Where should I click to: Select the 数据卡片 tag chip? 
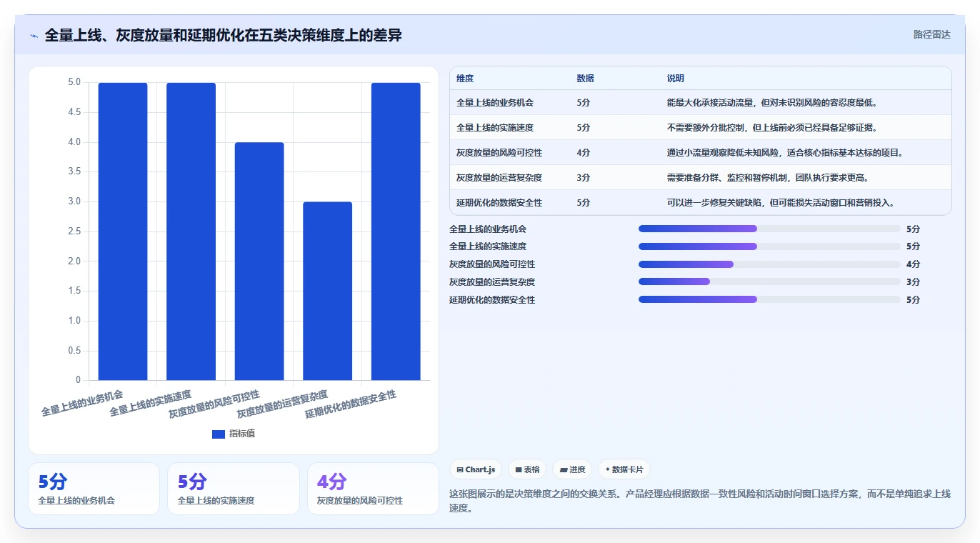click(x=624, y=469)
